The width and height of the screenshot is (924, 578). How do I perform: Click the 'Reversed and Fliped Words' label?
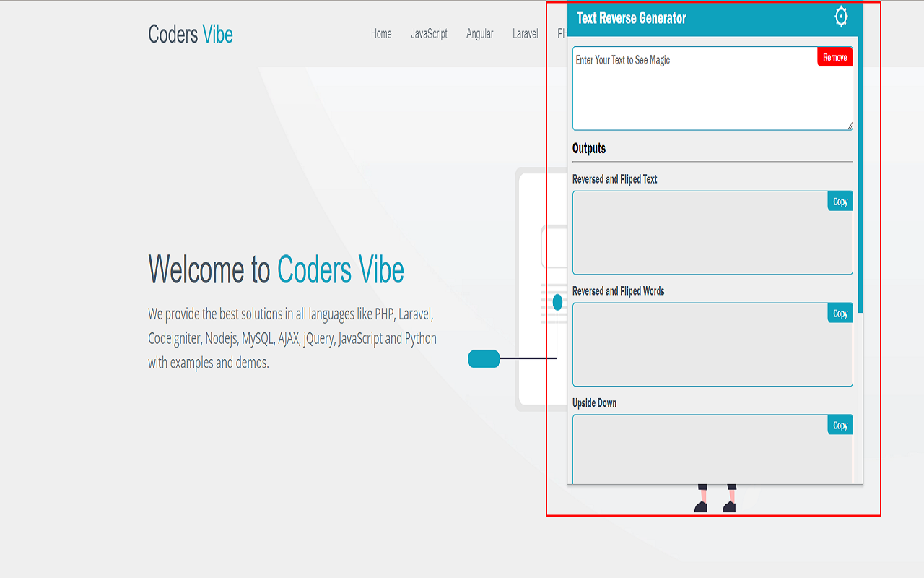(x=619, y=291)
